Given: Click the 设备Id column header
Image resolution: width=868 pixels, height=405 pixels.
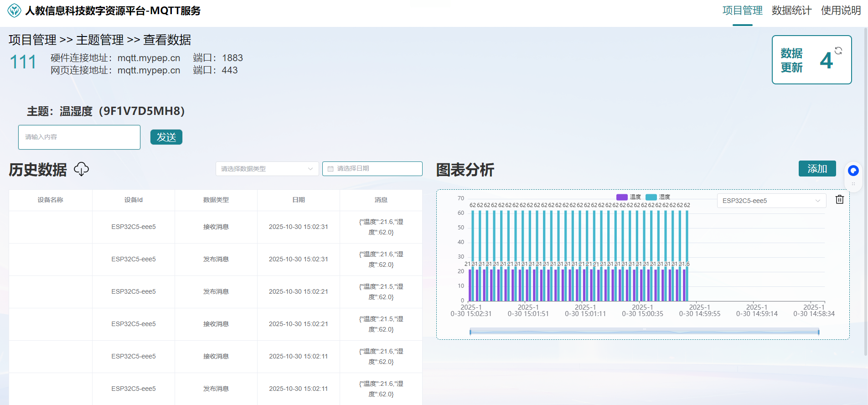Looking at the screenshot, I should pyautogui.click(x=134, y=200).
